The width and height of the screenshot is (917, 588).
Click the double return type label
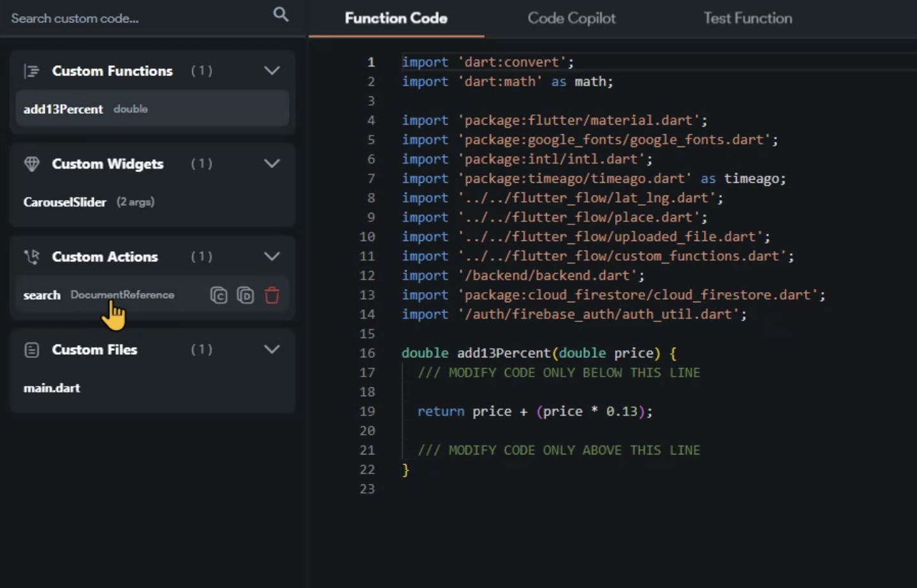130,109
